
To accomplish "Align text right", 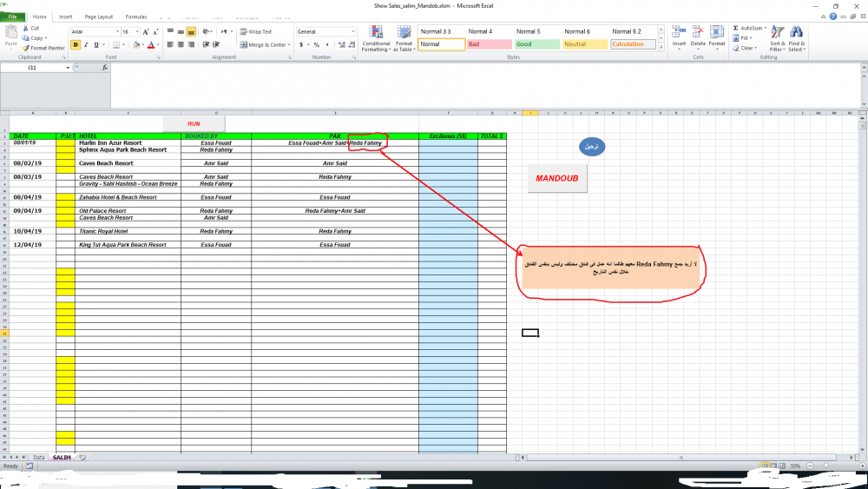I will (x=191, y=45).
